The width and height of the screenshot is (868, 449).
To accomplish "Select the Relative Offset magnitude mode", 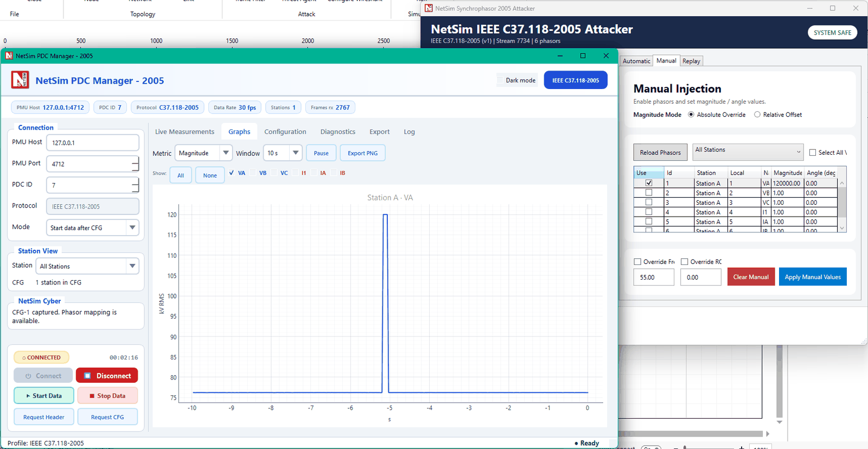I will pos(757,115).
